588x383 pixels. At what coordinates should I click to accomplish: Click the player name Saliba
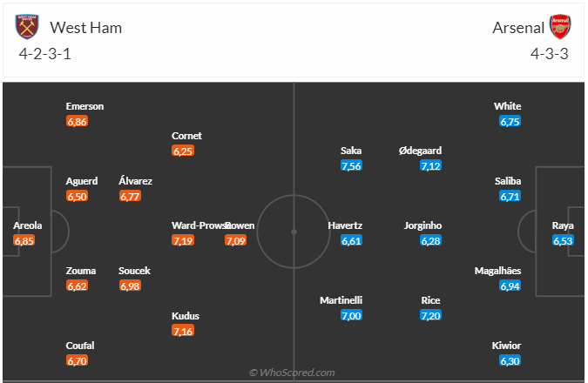[509, 181]
